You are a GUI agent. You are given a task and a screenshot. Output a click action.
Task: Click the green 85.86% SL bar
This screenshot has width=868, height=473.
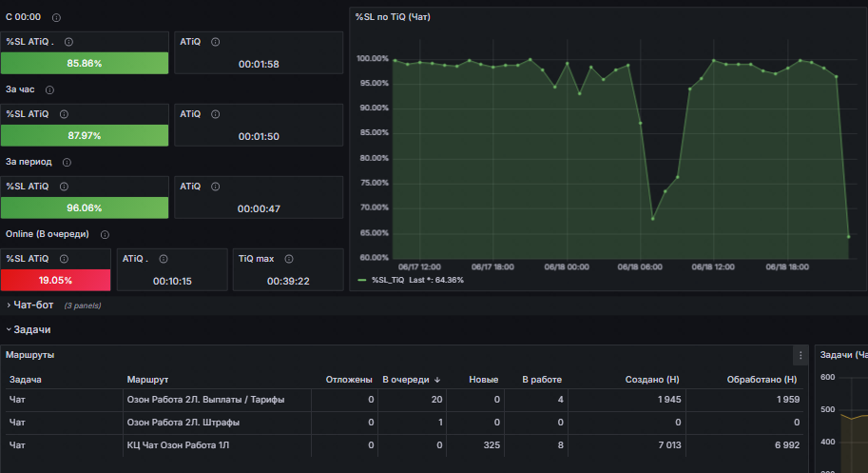click(x=85, y=63)
